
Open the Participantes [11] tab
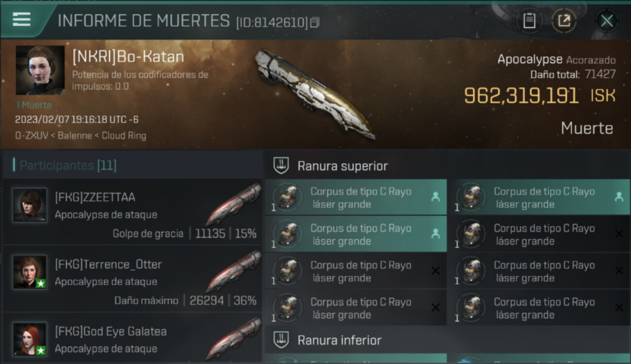(x=65, y=165)
